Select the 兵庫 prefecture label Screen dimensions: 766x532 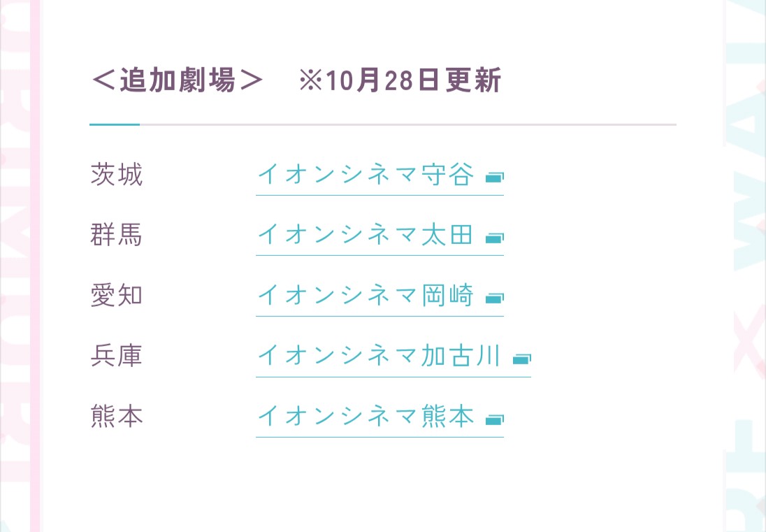117,357
